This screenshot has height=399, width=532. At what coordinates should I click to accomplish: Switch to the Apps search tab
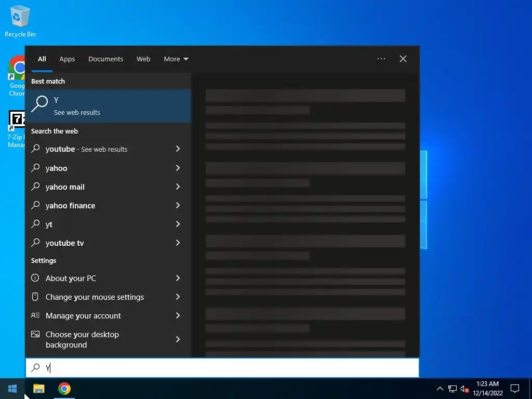tap(67, 59)
